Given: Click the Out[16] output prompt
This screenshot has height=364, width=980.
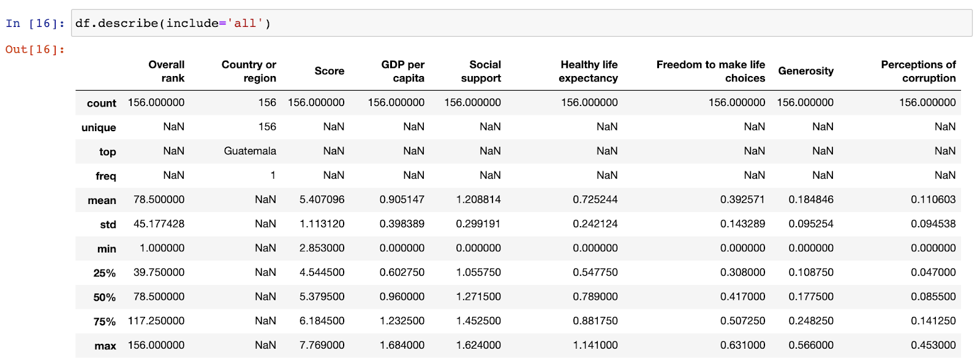Looking at the screenshot, I should [35, 50].
